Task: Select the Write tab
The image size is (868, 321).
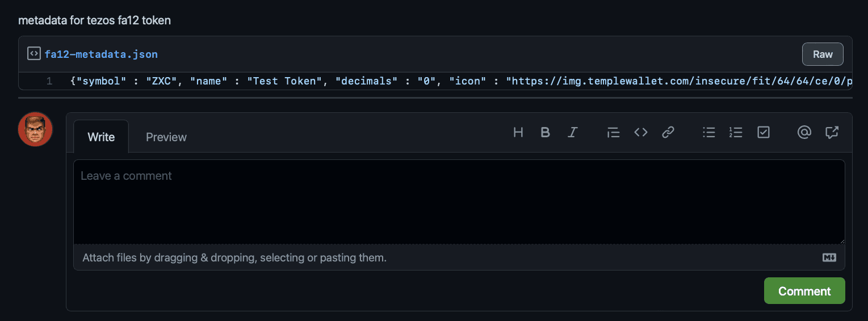Action: (101, 137)
